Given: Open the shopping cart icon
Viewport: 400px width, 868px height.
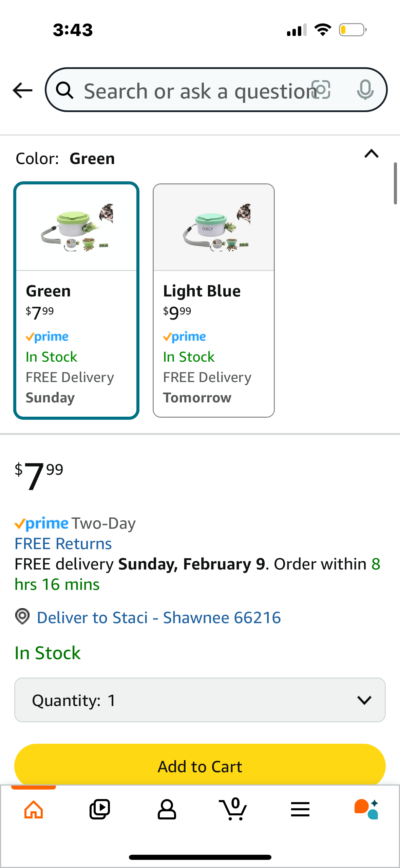Looking at the screenshot, I should (x=233, y=809).
